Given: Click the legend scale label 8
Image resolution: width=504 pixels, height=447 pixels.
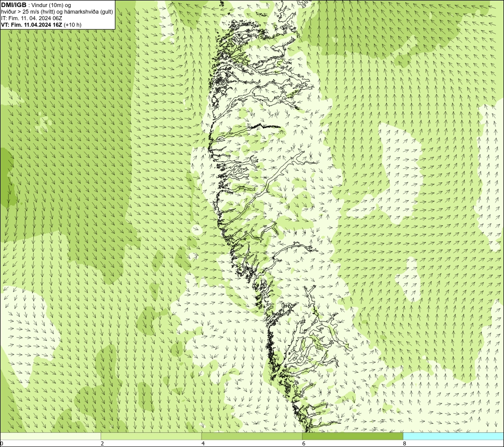Looking at the screenshot, I should [x=405, y=443].
